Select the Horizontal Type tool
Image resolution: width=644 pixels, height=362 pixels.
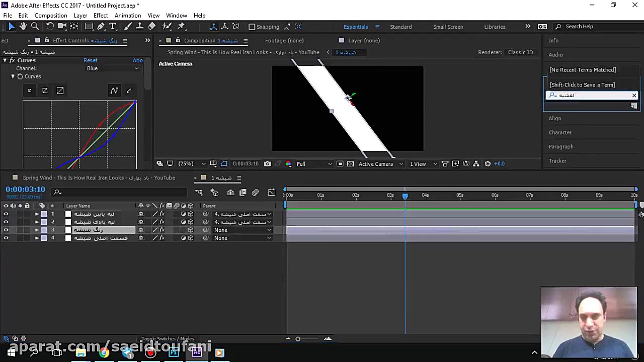pyautogui.click(x=113, y=27)
